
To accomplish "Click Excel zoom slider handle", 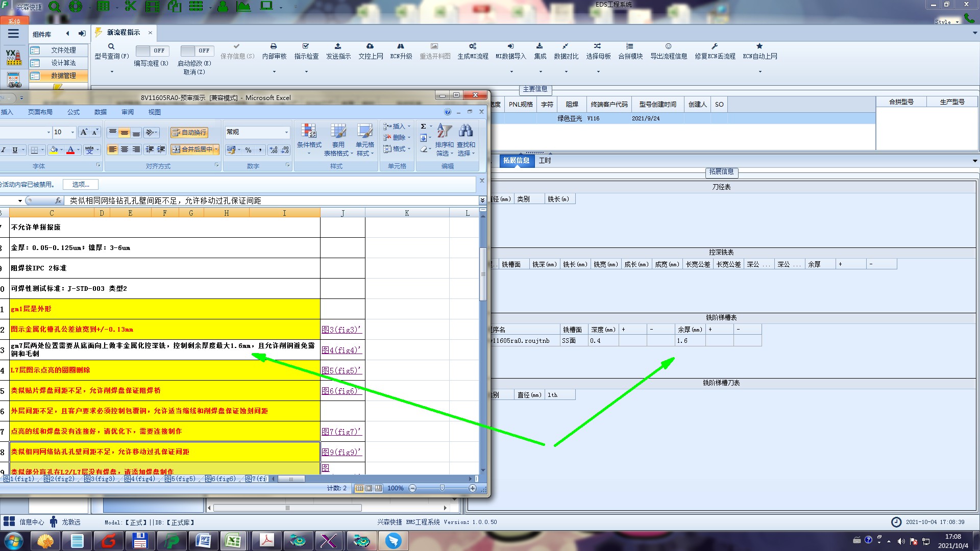I will pyautogui.click(x=442, y=488).
